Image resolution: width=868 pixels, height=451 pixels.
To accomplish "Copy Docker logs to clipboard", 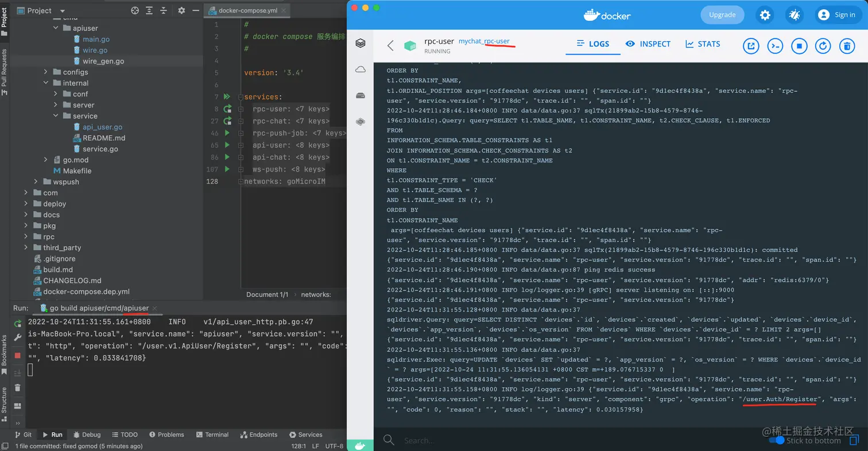I will click(854, 441).
